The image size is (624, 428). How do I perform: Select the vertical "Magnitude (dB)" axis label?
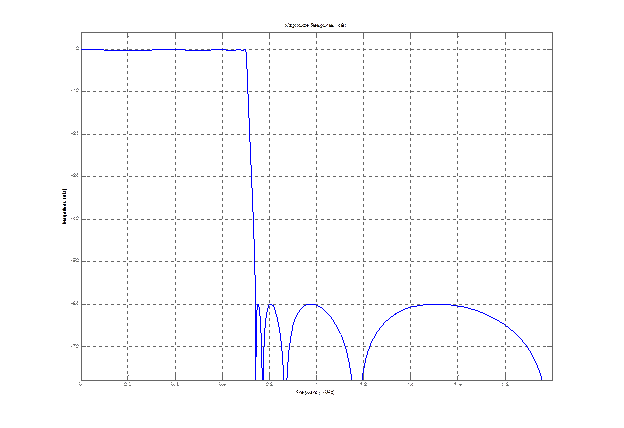click(64, 206)
